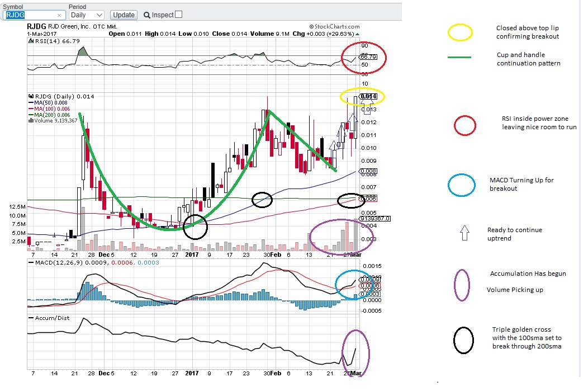The height and width of the screenshot is (391, 588).
Task: Click 'Triple golden cross' legend description
Action: coord(527,338)
